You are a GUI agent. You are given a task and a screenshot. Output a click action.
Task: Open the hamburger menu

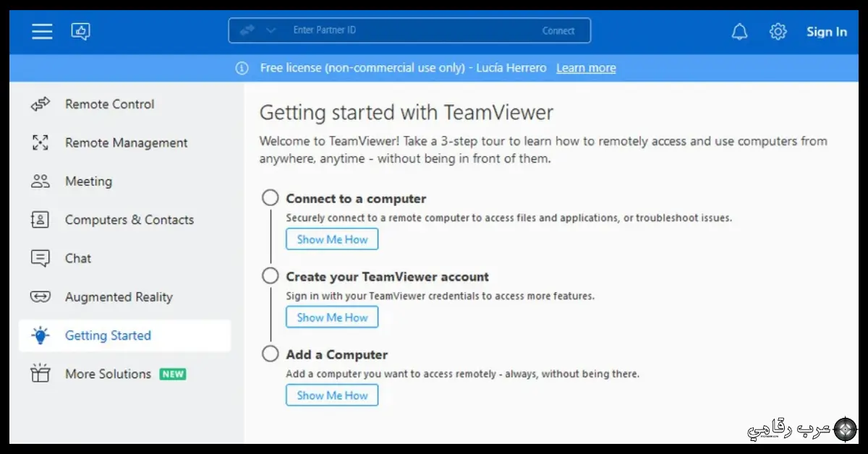[41, 31]
